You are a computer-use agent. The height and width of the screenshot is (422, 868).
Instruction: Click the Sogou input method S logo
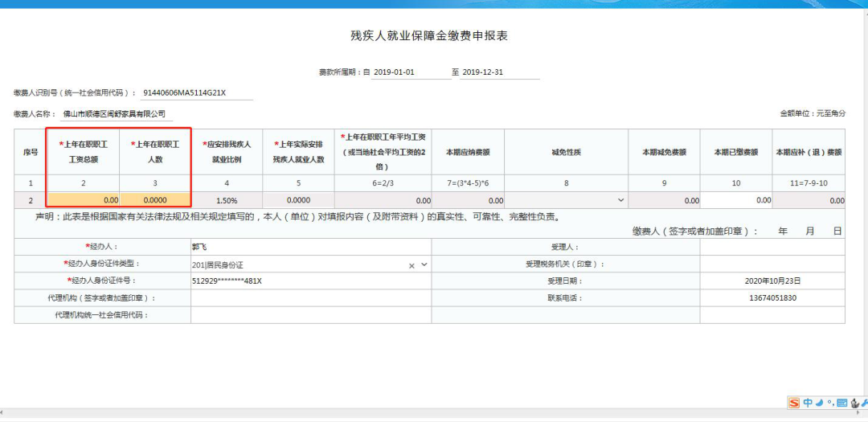coord(794,403)
